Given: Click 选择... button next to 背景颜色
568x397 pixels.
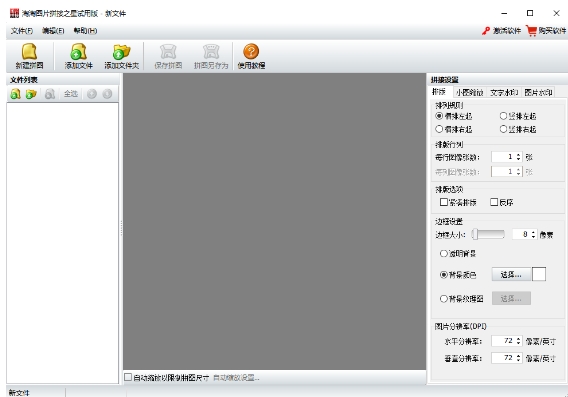Looking at the screenshot, I should coord(511,275).
